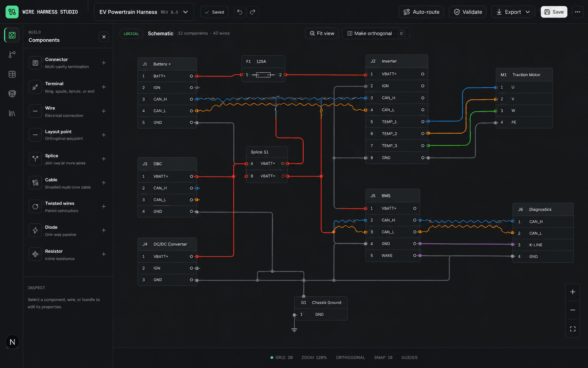Open the EV Powertrain Harness project dropdown
The image size is (588, 368).
coord(144,12)
